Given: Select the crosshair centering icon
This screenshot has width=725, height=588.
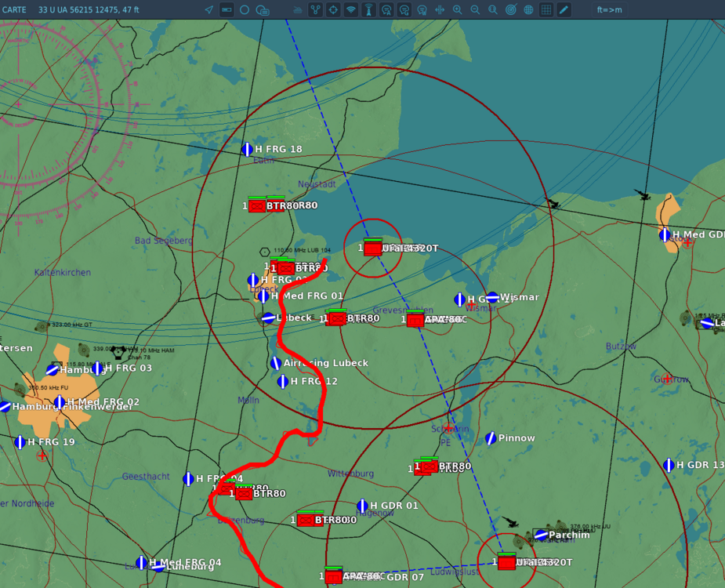Looking at the screenshot, I should click(x=332, y=9).
